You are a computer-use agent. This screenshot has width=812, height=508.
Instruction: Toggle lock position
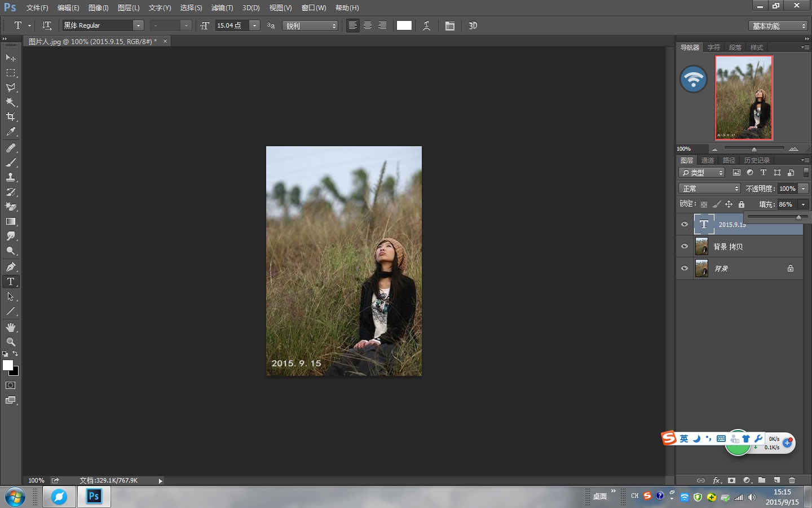(729, 204)
